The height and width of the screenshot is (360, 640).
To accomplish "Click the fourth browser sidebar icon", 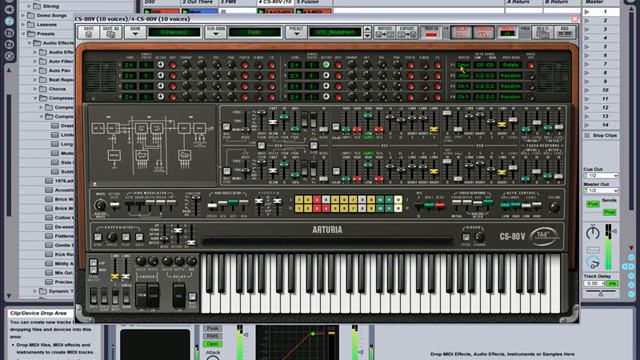I will point(9,44).
